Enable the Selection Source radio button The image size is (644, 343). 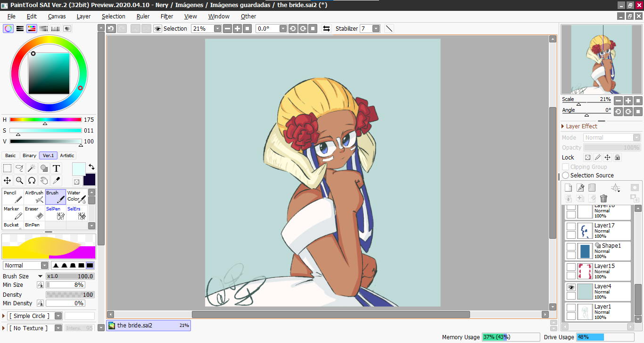566,175
